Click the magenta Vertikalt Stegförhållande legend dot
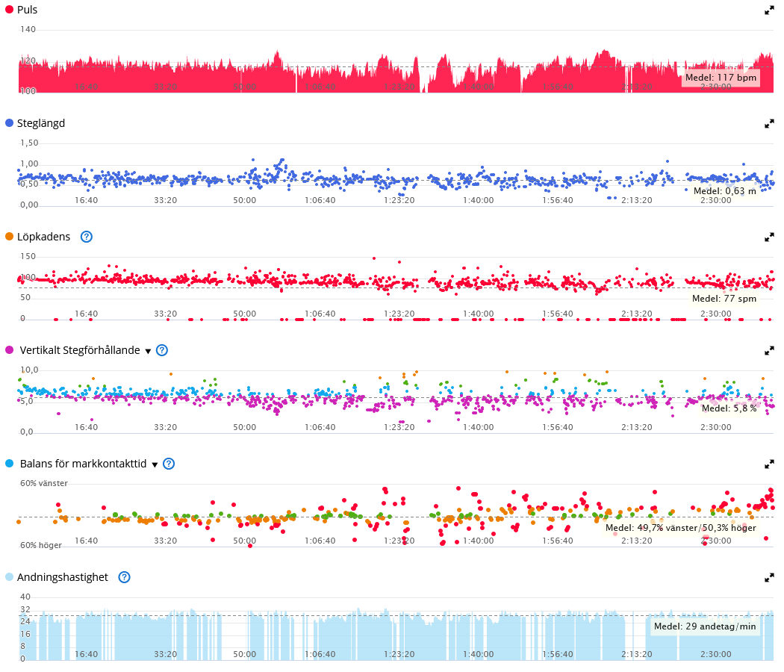The image size is (784, 672). pyautogui.click(x=9, y=350)
